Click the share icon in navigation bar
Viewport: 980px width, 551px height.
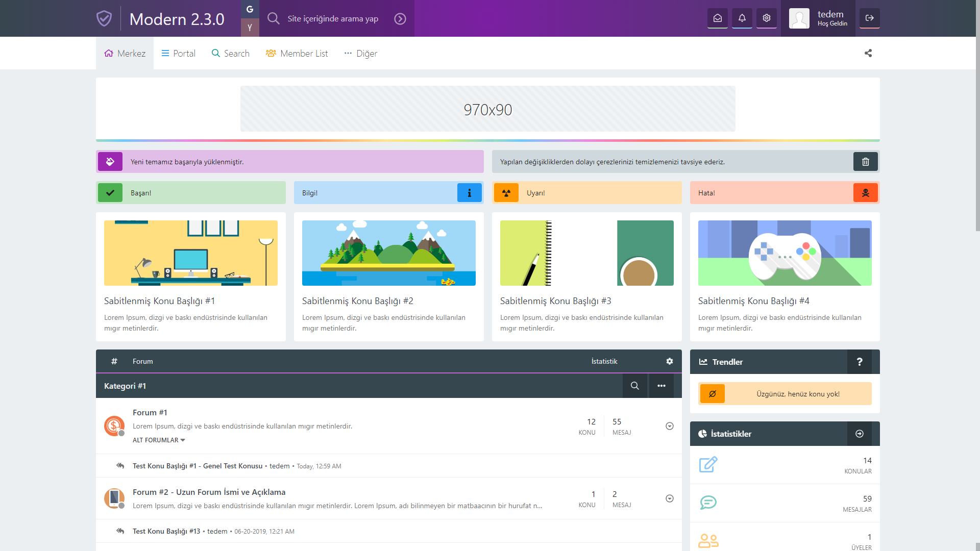(868, 53)
